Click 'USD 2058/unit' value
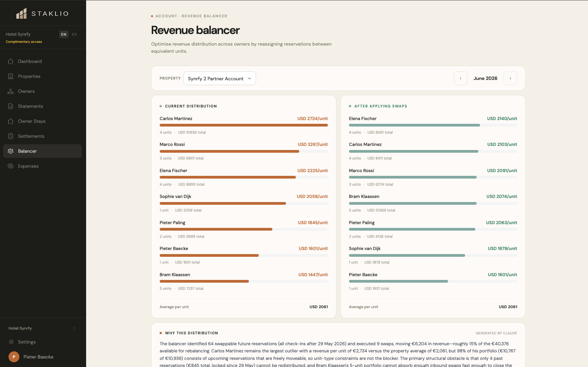Screen dimensions: 588x367 pos(312,196)
